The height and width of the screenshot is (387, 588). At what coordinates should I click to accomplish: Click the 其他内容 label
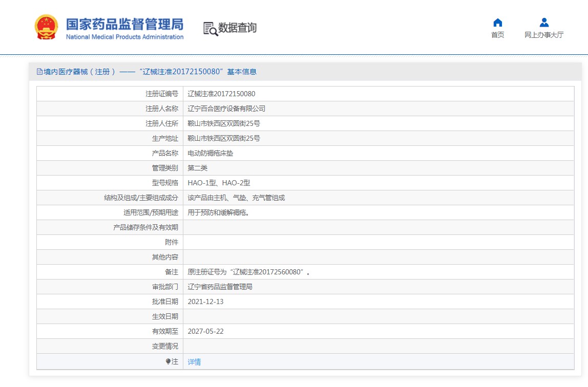(x=165, y=257)
